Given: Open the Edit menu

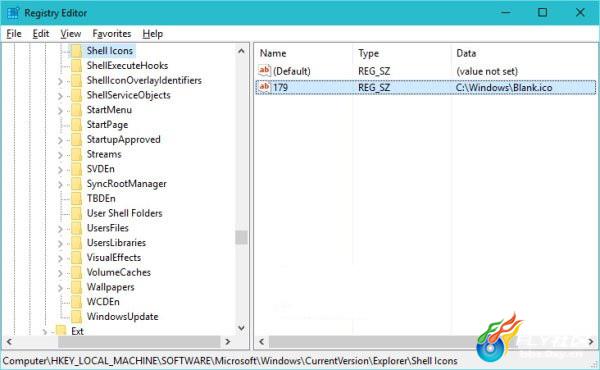Looking at the screenshot, I should (41, 34).
